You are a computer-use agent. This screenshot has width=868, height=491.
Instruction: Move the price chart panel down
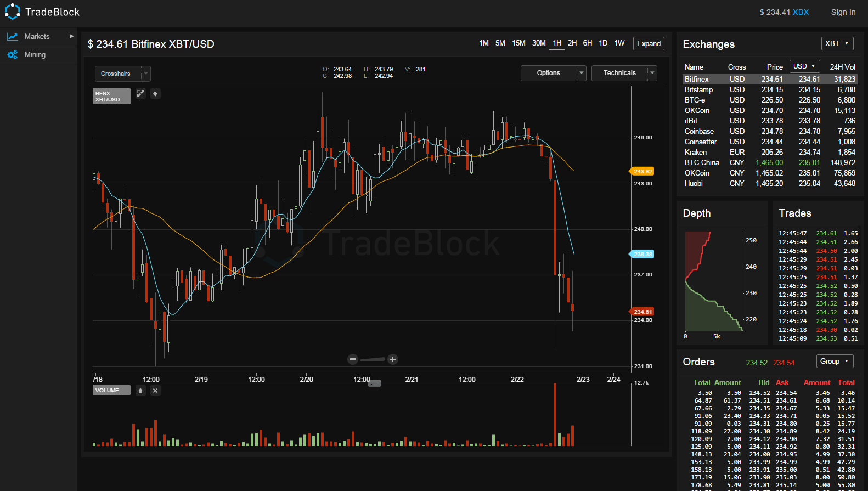155,94
